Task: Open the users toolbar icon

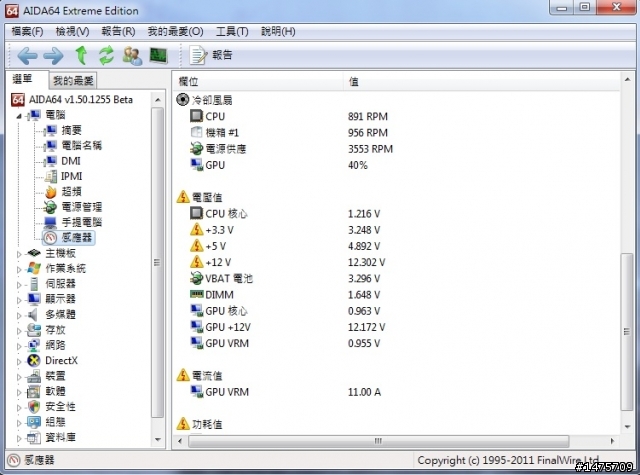Action: [x=132, y=55]
